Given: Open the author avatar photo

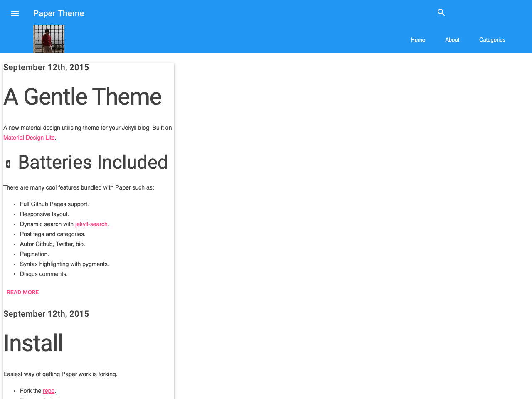Looking at the screenshot, I should (48, 39).
